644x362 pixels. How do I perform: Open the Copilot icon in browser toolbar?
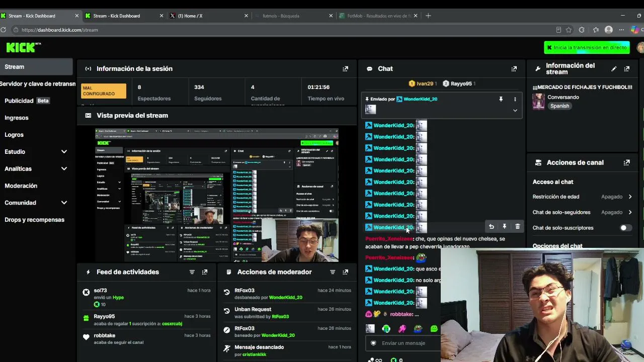pos(635,30)
